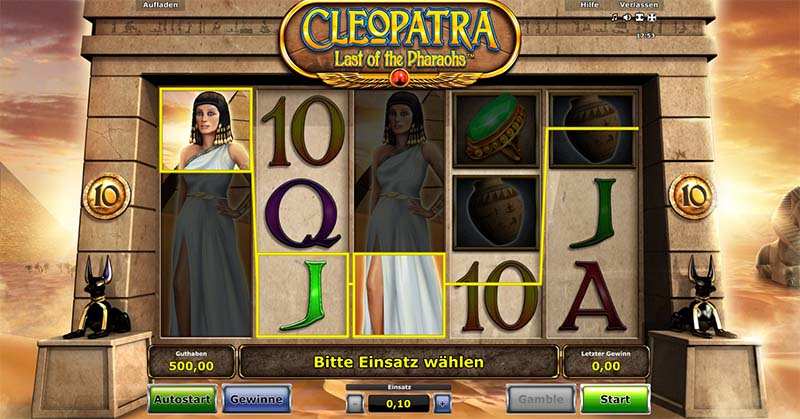The image size is (800, 419).
Task: Click the widescreen display mode icon
Action: 639,17
